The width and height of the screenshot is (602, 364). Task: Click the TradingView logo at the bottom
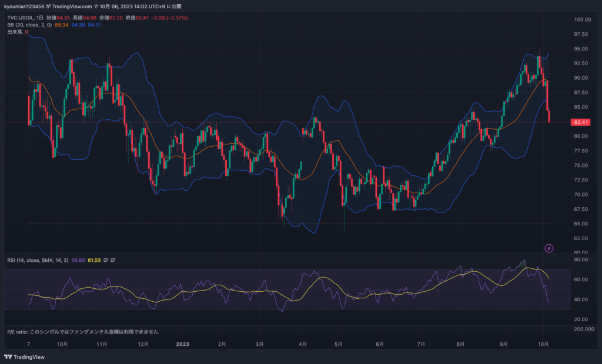click(24, 357)
